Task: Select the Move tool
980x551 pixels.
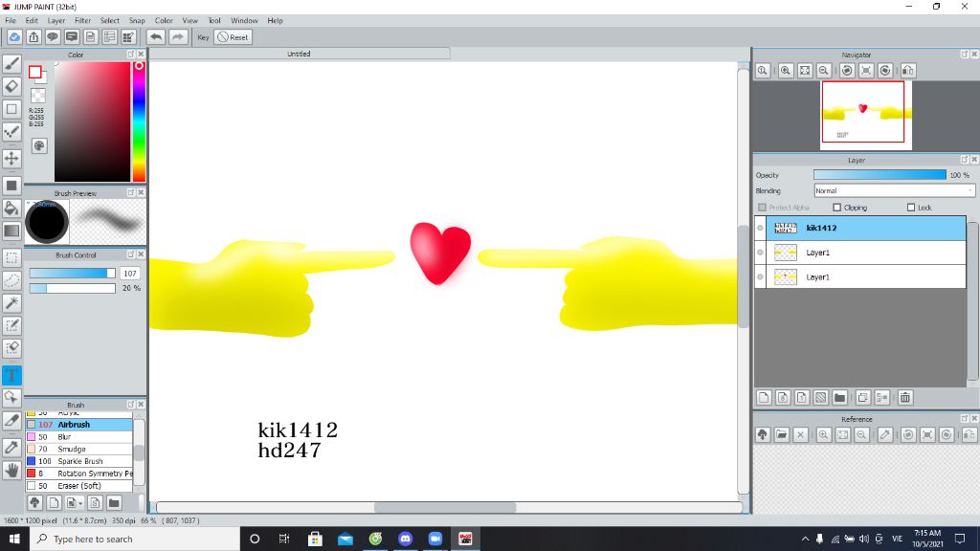Action: click(x=11, y=158)
